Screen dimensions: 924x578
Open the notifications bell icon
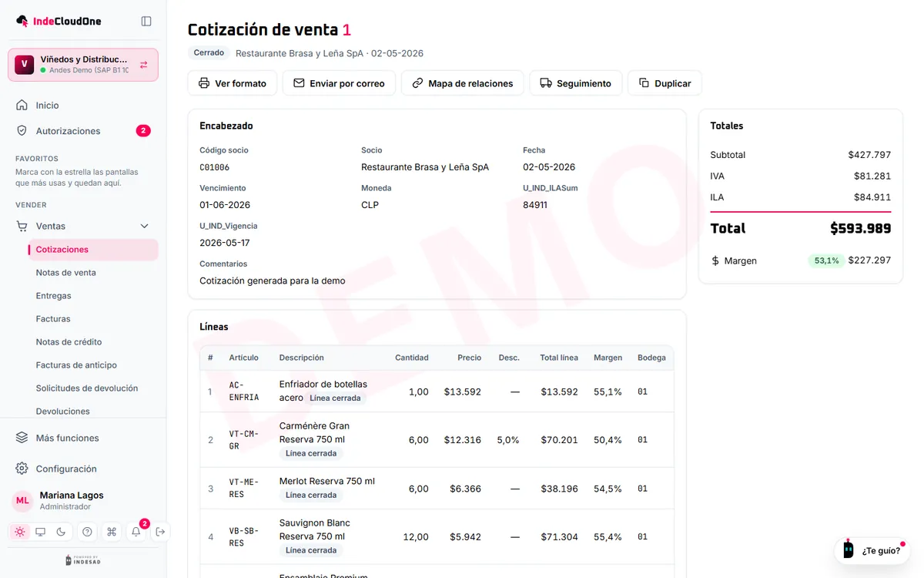(136, 532)
